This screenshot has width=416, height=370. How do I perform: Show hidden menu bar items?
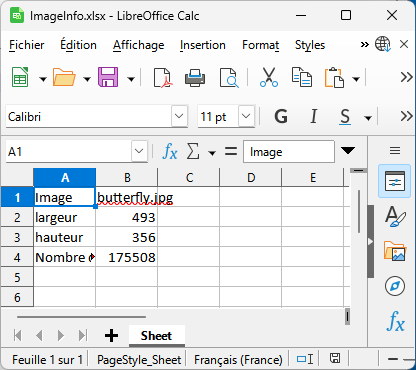click(x=365, y=44)
